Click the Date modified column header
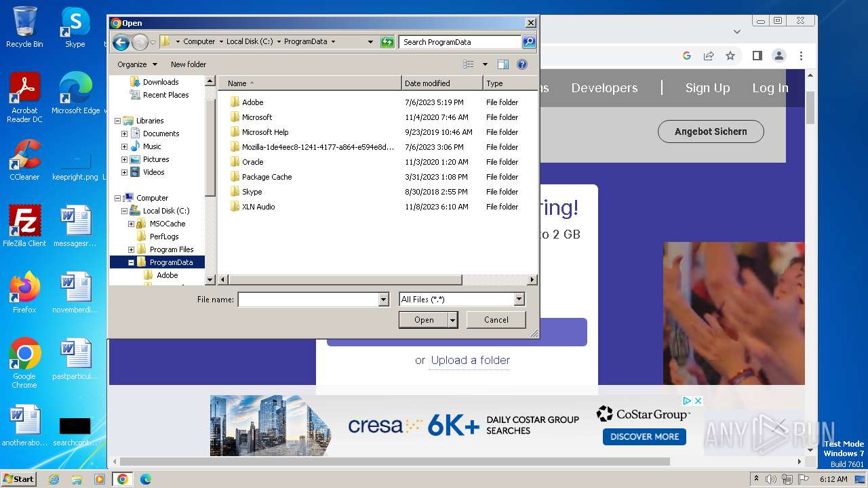This screenshot has width=868, height=488. tap(442, 83)
